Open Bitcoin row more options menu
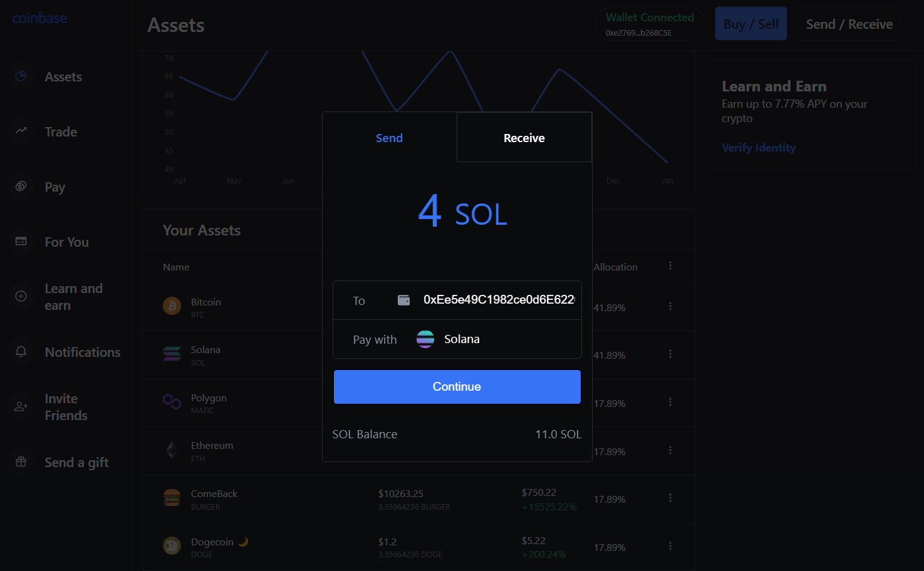Image resolution: width=924 pixels, height=571 pixels. point(670,306)
